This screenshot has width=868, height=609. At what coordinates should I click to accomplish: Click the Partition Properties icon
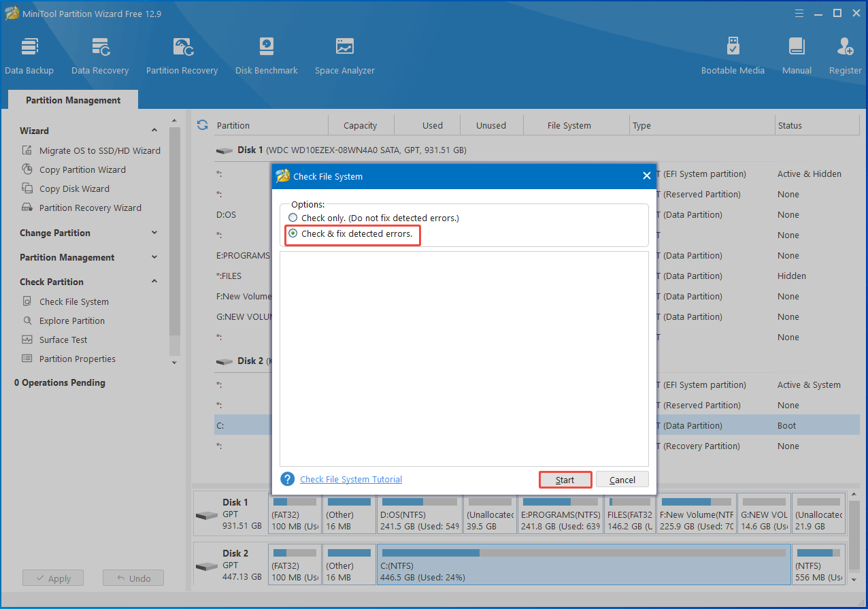27,359
